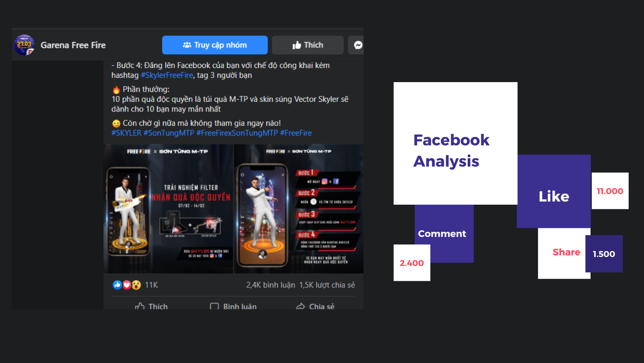
Task: Select the Share label
Action: [566, 252]
